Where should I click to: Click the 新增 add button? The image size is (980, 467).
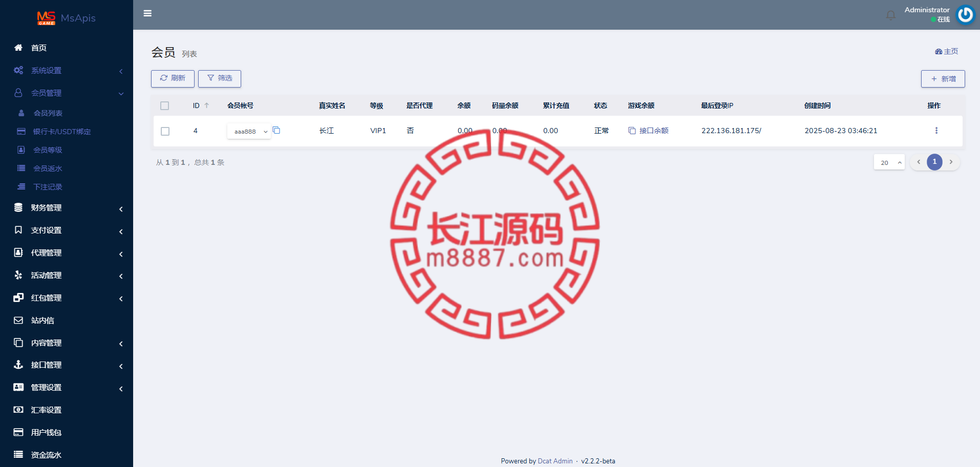[943, 79]
